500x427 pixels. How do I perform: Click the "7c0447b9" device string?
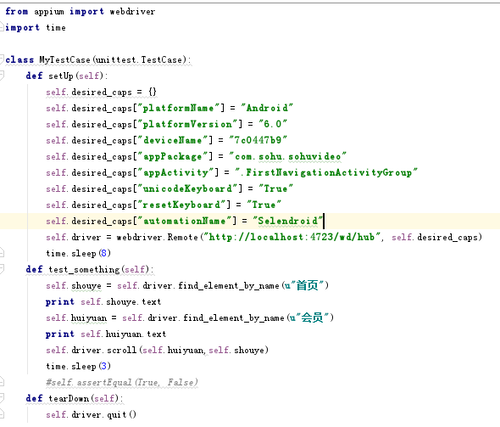click(258, 140)
